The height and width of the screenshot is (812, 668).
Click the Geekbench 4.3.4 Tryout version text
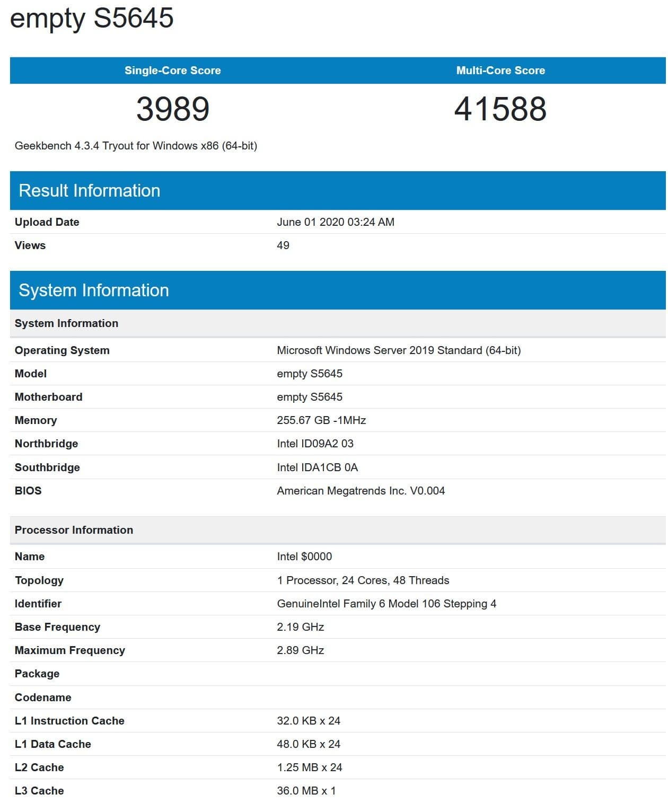tap(136, 146)
